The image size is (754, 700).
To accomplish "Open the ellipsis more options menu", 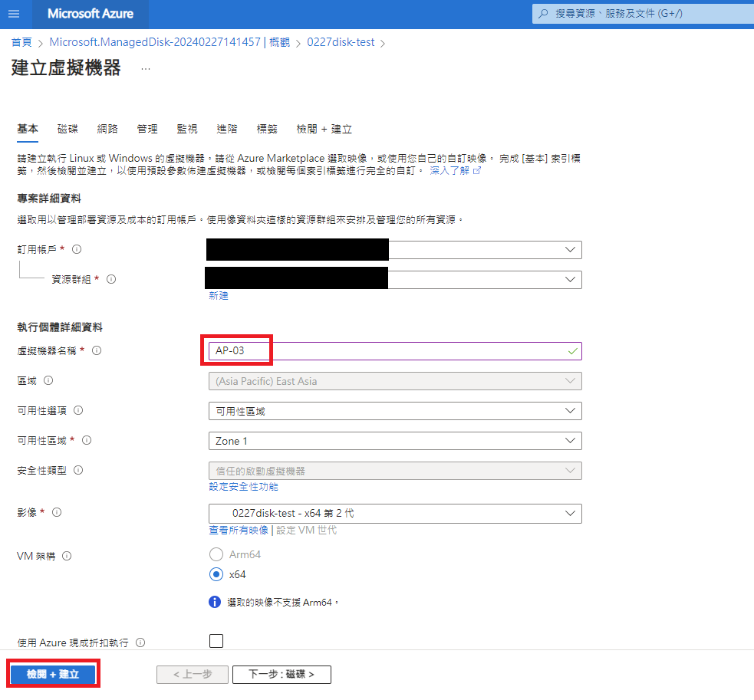I will pos(146,69).
